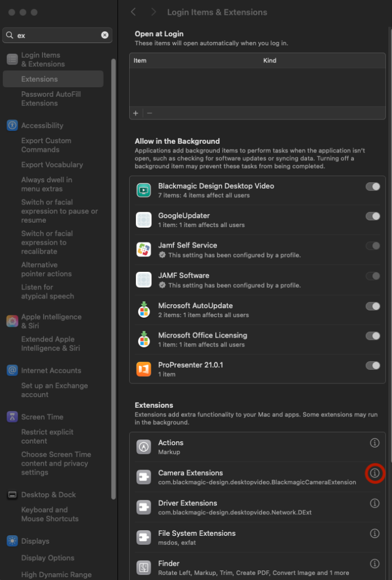Switch off ProPresenter 21.0.1 background item
The image size is (392, 580).
click(x=372, y=365)
